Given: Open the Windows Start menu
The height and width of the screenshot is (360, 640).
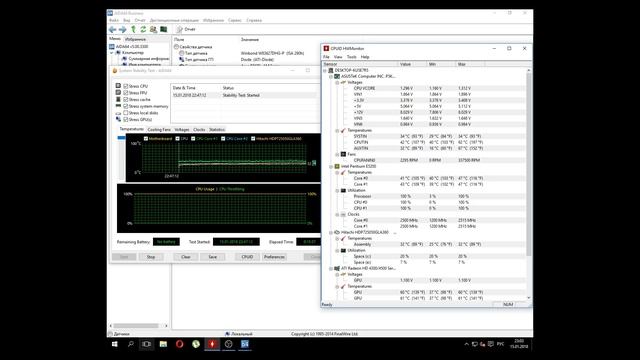Looking at the screenshot, I should (x=115, y=344).
